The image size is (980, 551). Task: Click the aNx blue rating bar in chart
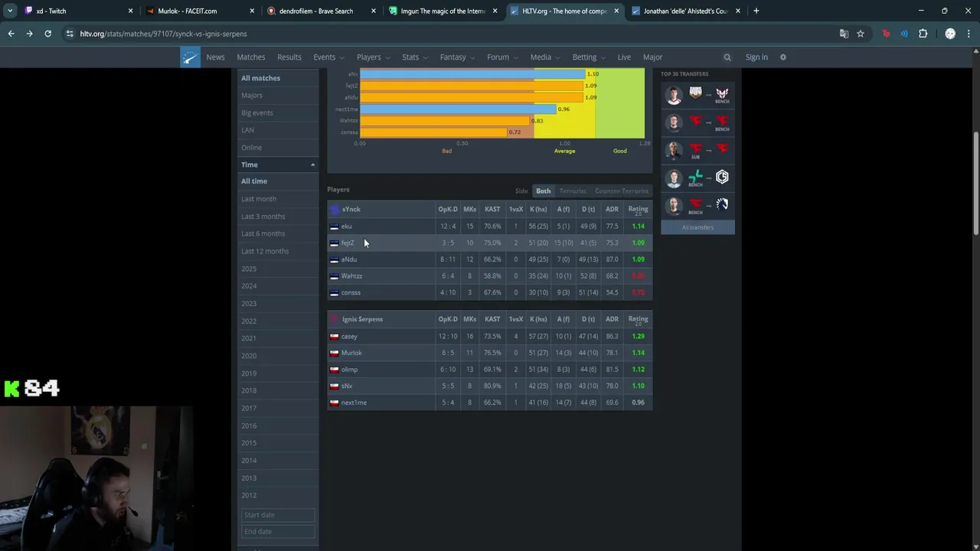[x=472, y=74]
